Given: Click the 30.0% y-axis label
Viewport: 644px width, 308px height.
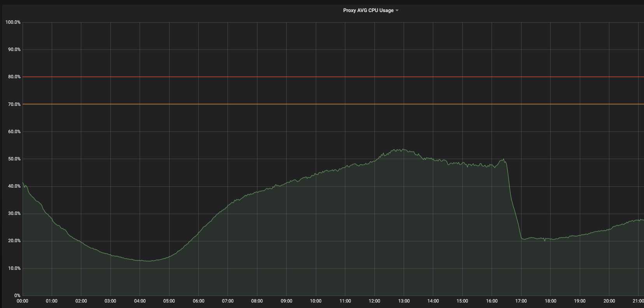Looking at the screenshot, I should 14,213.
